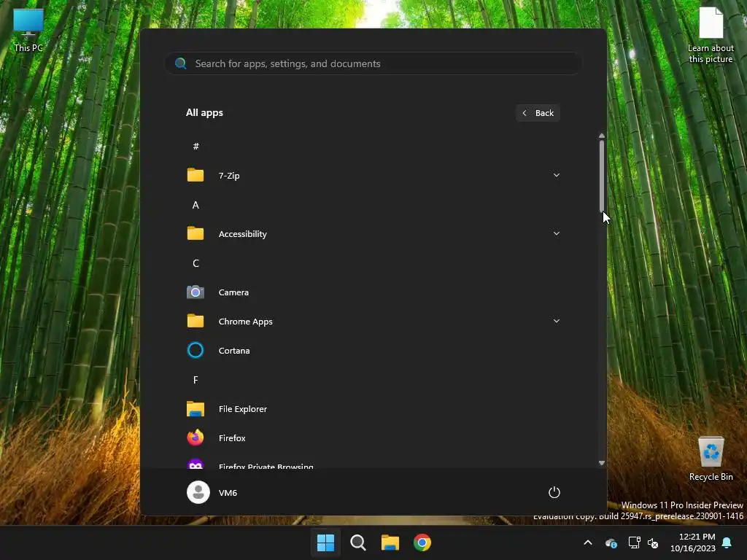Image resolution: width=747 pixels, height=560 pixels.
Task: Click the Chrome Apps folder icon
Action: [196, 321]
